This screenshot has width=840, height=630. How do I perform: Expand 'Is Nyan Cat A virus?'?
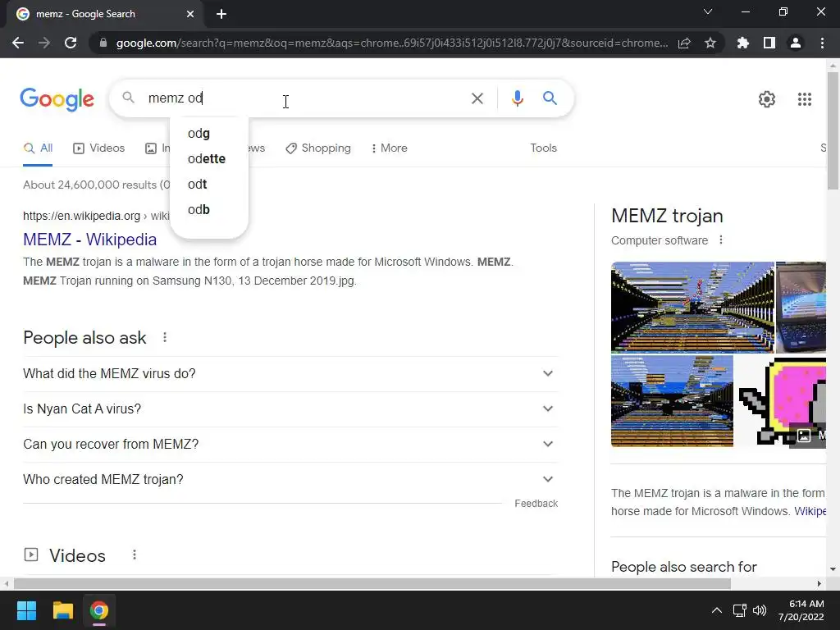(290, 409)
